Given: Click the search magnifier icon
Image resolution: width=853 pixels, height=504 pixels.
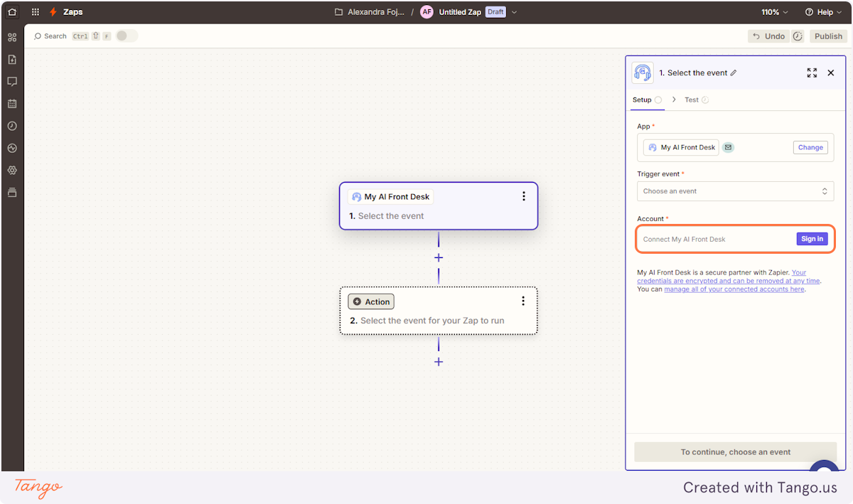Looking at the screenshot, I should (38, 36).
